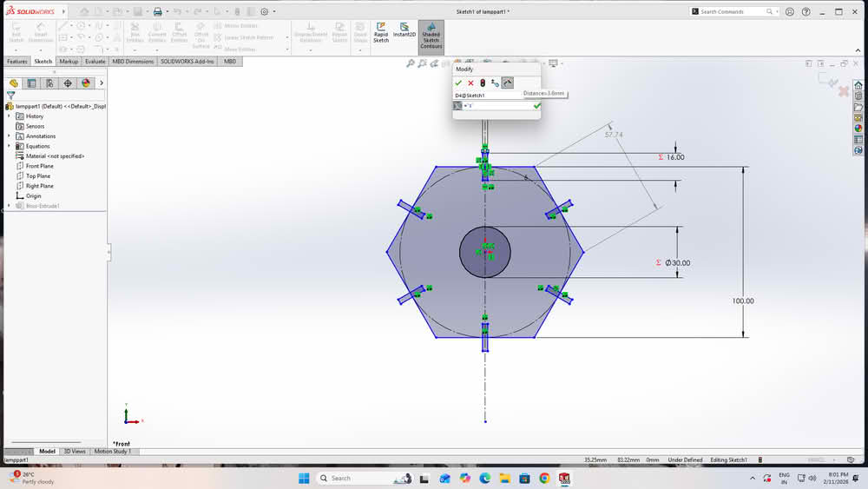Open Design Library in the task pane

click(858, 96)
